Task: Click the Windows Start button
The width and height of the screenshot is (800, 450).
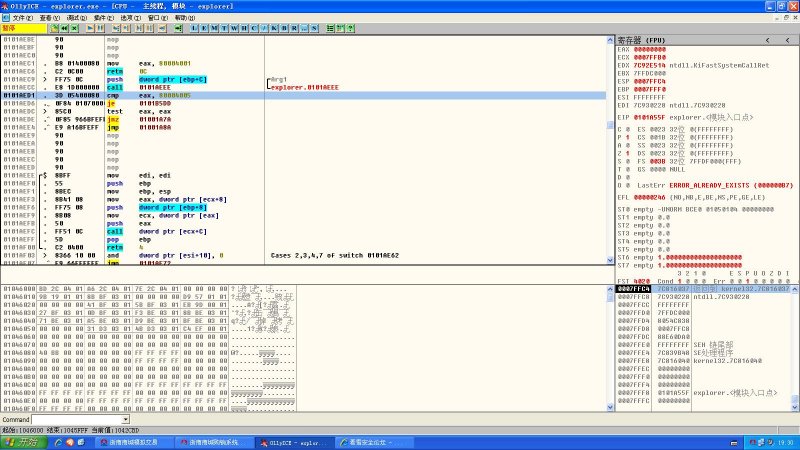Action: point(21,442)
